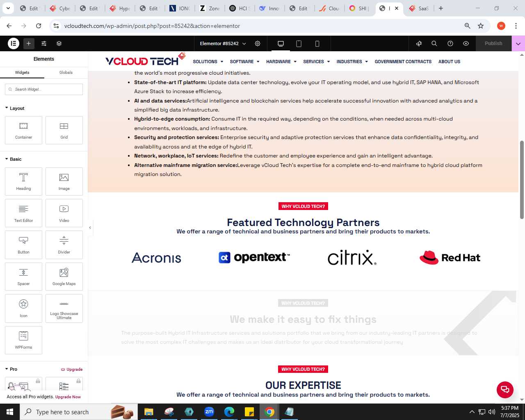Screen dimensions: 525x420
Task: Open the SOFTWARE menu dropdown
Action: 244,62
